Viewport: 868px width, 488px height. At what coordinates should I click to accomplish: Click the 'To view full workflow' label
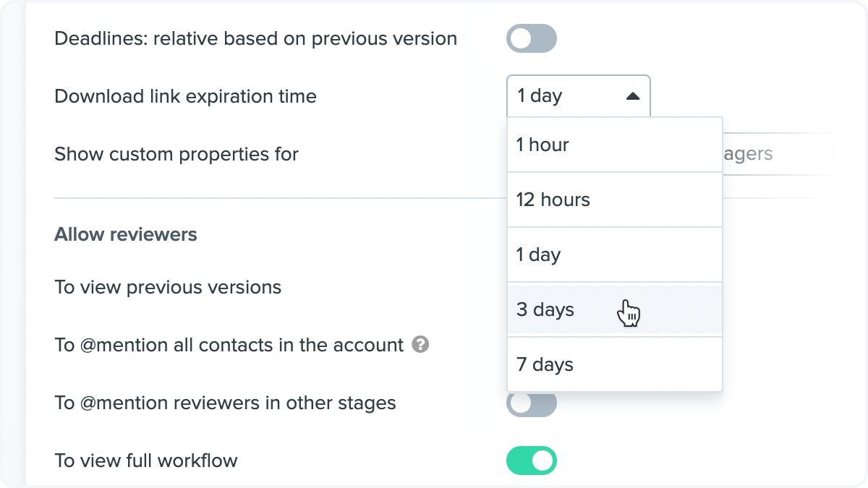click(146, 461)
